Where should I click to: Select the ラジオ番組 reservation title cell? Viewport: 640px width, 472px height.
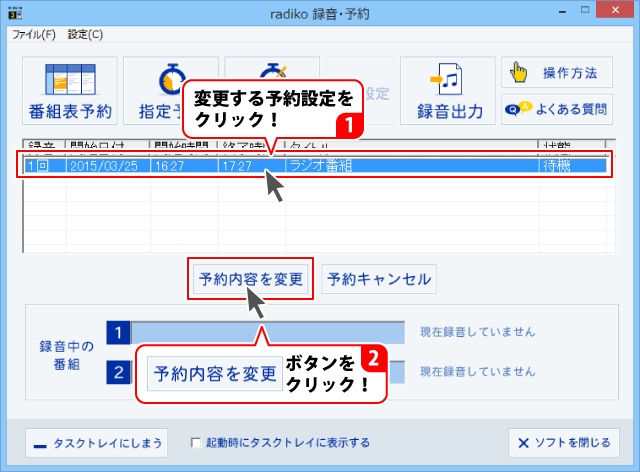412,166
